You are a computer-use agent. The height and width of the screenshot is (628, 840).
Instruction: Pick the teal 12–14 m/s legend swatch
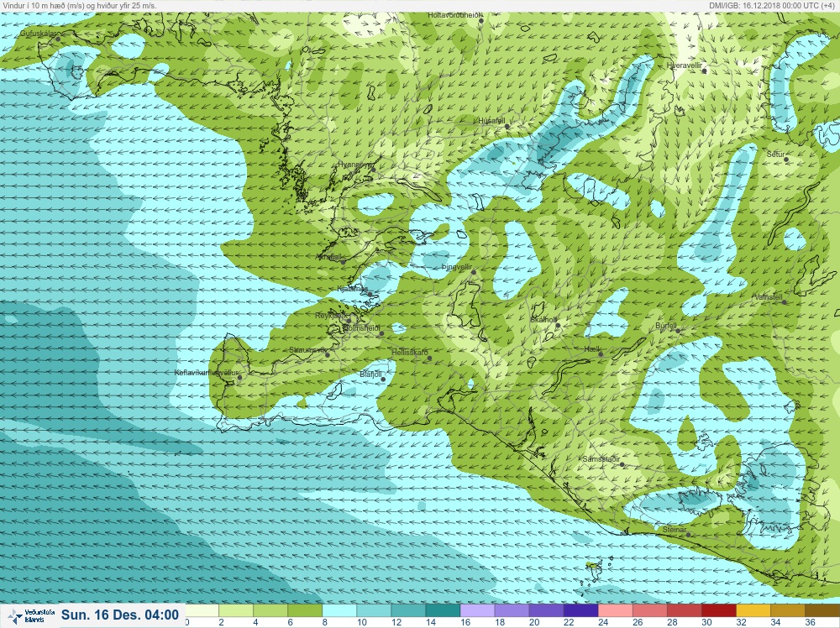(408, 610)
